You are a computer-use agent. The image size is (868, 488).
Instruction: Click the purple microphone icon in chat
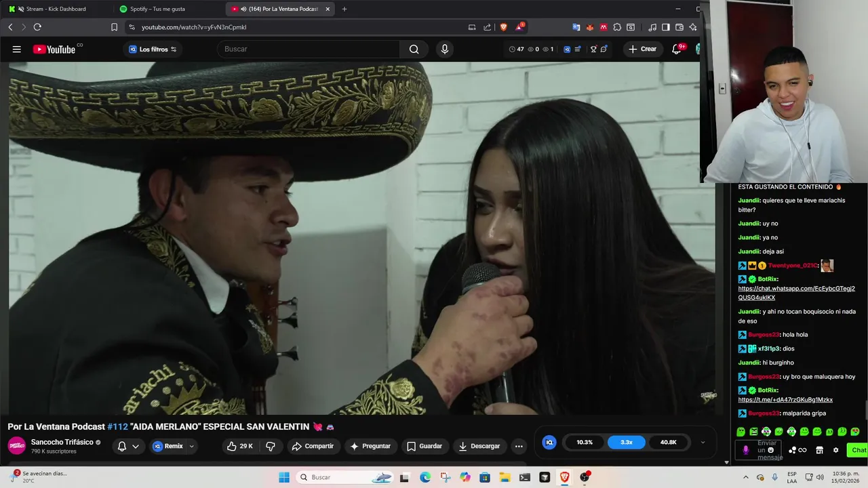coord(746,450)
